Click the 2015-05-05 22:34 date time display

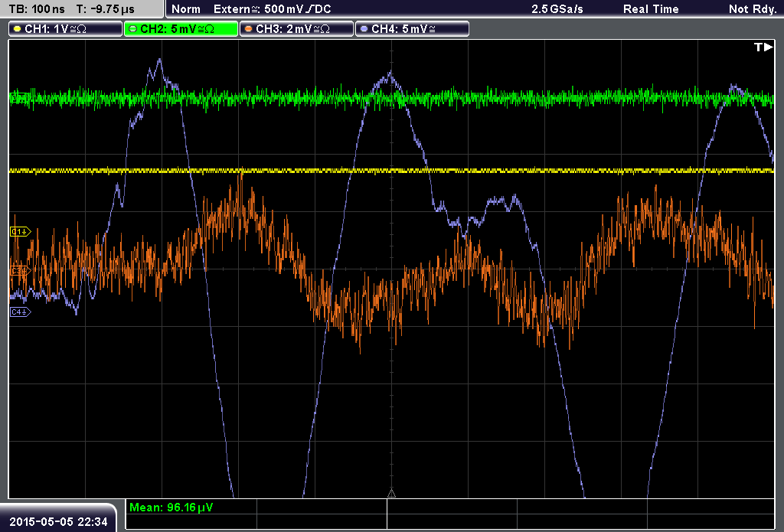(x=58, y=522)
